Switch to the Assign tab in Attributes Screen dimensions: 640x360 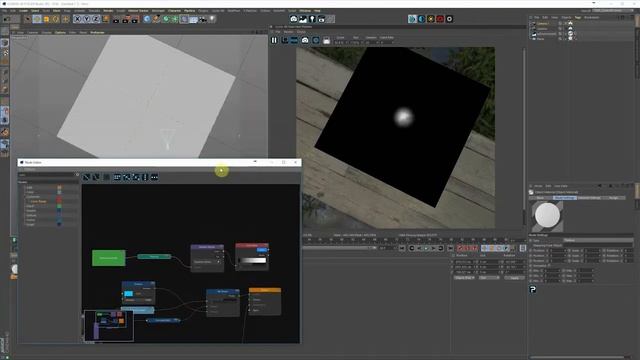click(613, 198)
